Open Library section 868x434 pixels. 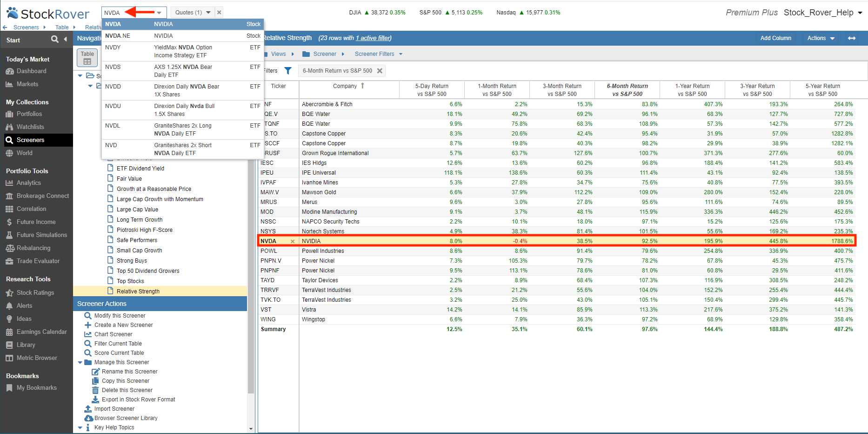click(26, 345)
